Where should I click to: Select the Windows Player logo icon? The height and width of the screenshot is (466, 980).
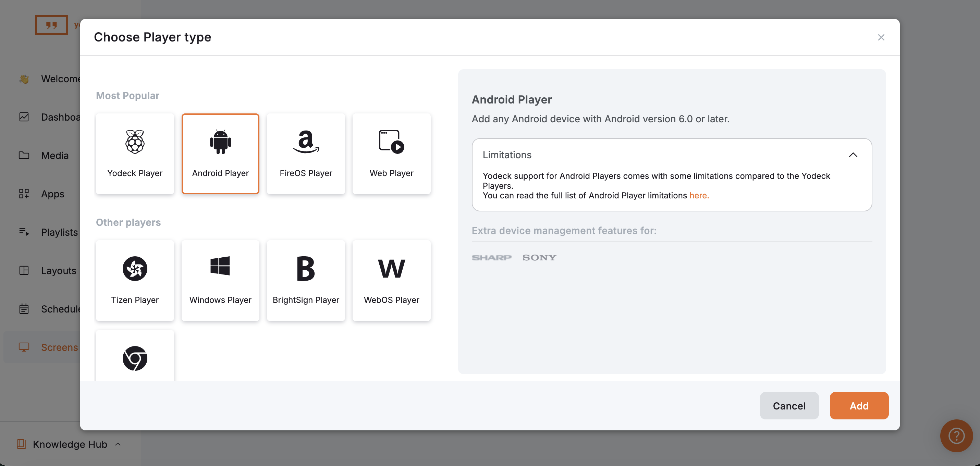tap(220, 266)
